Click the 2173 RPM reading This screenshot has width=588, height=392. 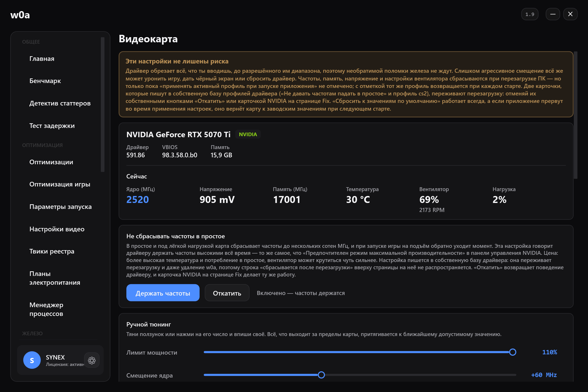(432, 210)
